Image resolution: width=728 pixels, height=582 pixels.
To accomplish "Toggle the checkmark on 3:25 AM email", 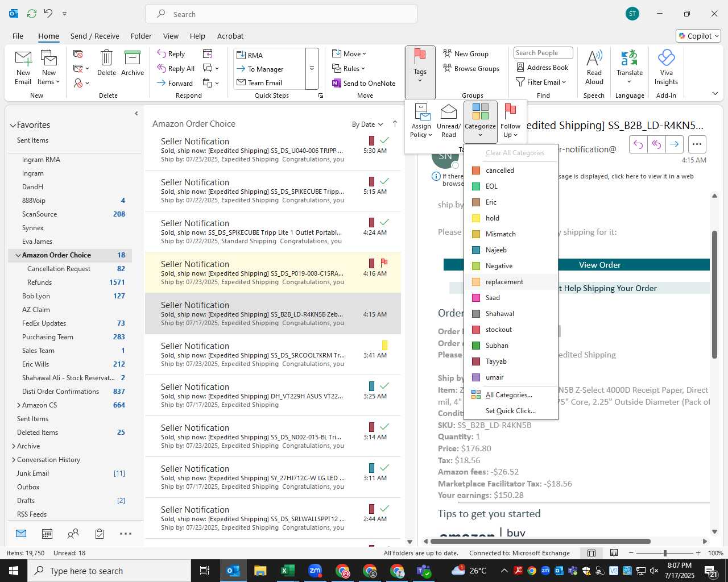I will 384,385.
